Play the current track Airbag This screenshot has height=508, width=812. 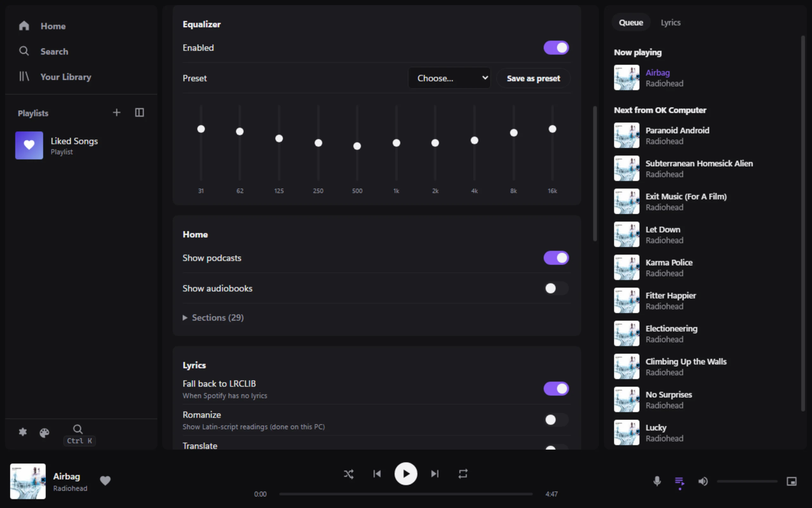coord(406,474)
